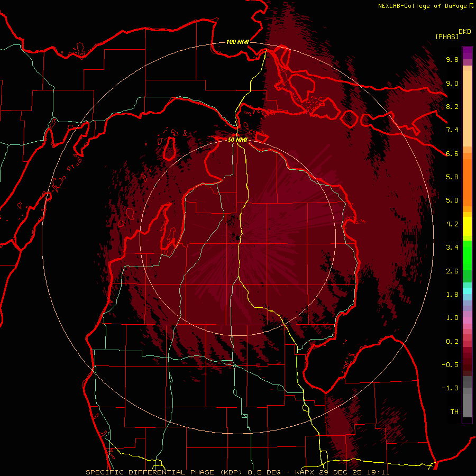Select the 9.0 legend value

coord(452,83)
